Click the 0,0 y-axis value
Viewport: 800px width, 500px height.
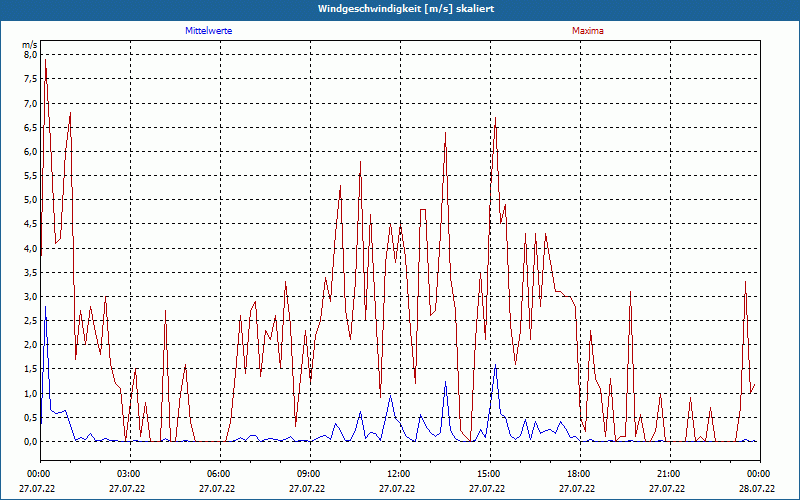tap(30, 441)
